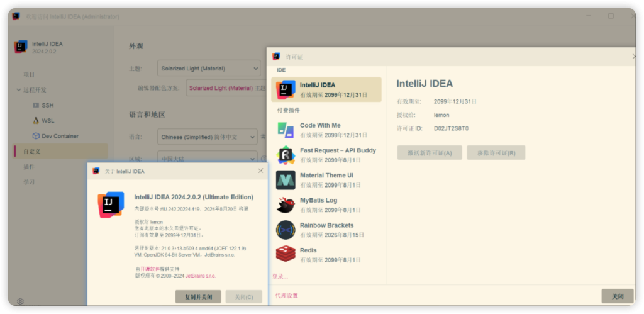Click the Material Theme UI icon

(x=286, y=180)
